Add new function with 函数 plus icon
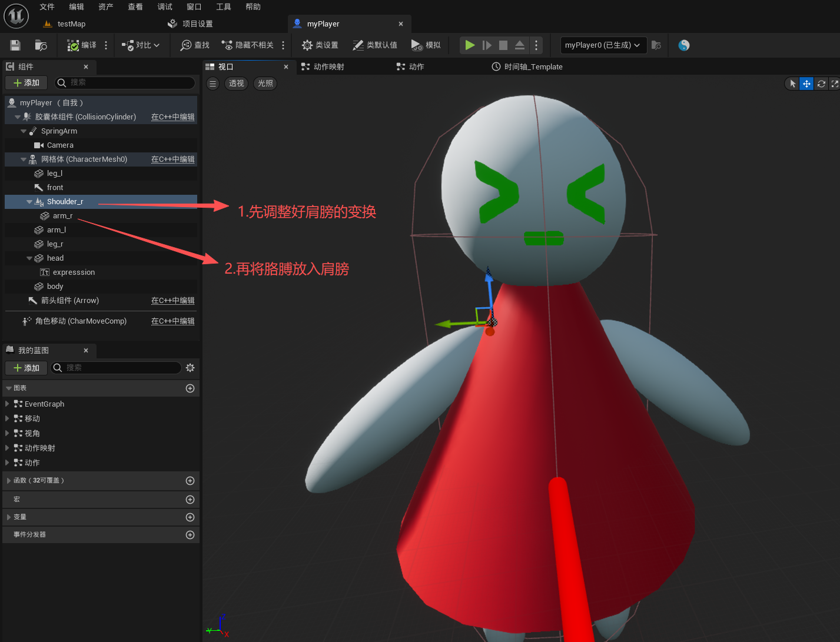 click(x=190, y=481)
